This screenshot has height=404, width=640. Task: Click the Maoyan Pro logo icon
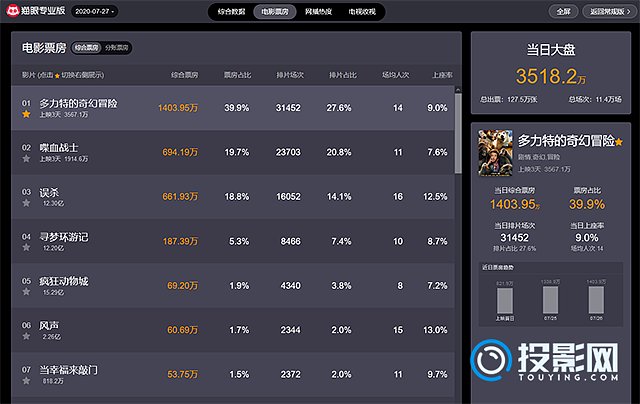[x=12, y=11]
